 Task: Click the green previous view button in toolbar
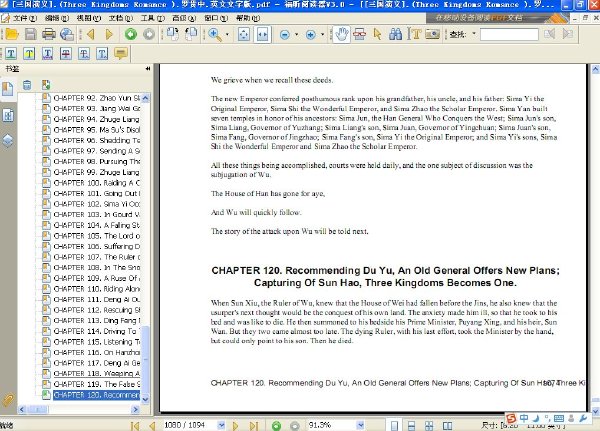click(x=130, y=34)
